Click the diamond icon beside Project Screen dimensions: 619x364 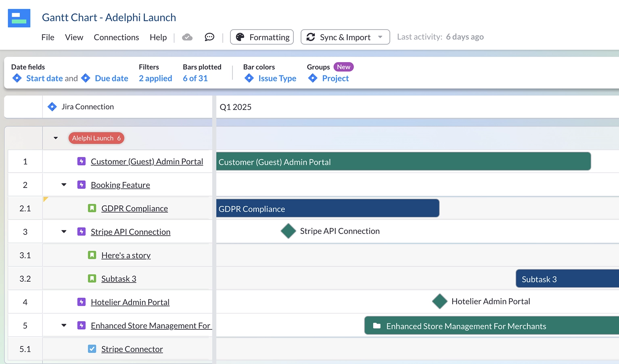[x=313, y=78]
